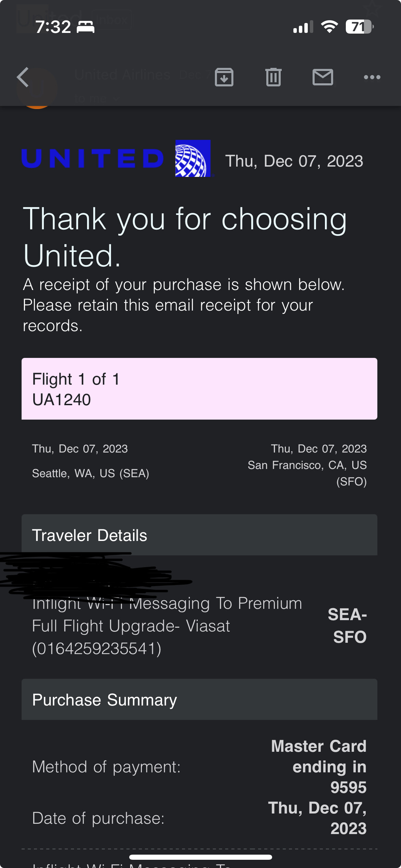Tap the 7:32 clock in status bar

53,27
